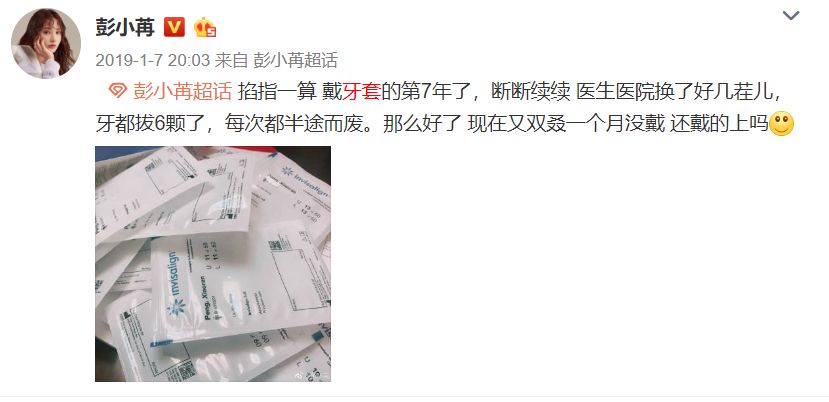Viewport: 829px width, 402px height.
Task: Open the source link 彭小苒超话 after 来自
Action: pos(295,60)
